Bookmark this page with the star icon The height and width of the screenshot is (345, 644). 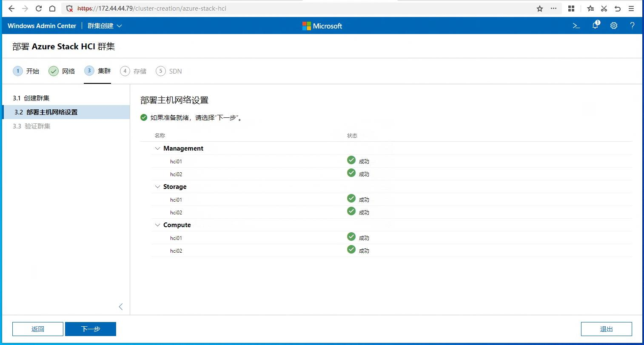click(x=540, y=9)
